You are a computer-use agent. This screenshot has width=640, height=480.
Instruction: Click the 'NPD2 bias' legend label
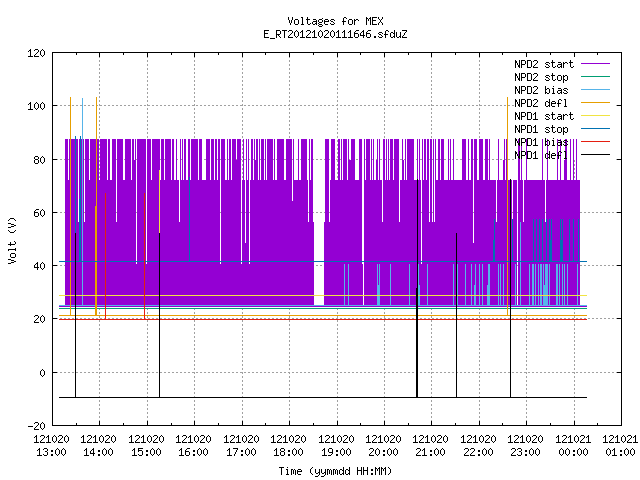[541, 90]
